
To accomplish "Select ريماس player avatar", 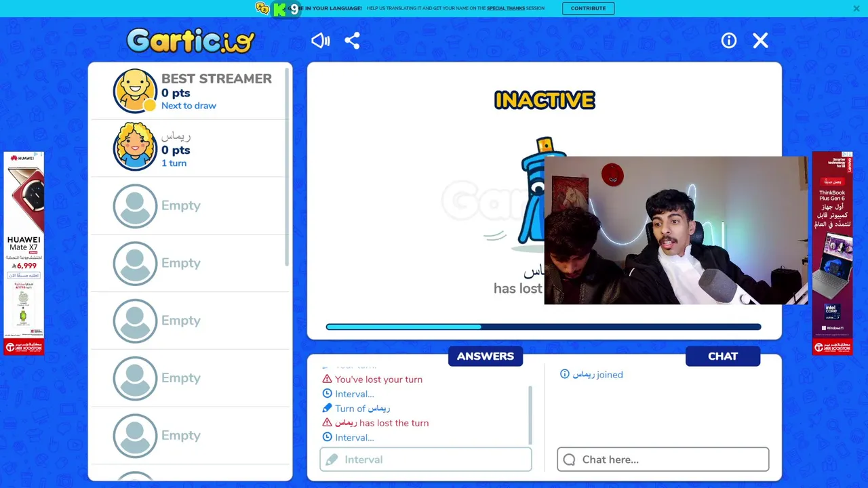I will (x=135, y=147).
